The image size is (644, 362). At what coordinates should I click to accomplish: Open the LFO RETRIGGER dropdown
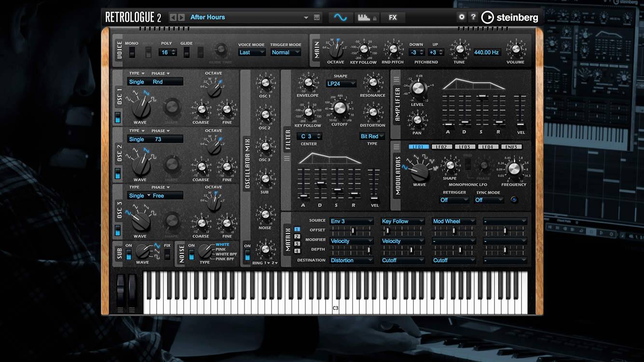454,200
